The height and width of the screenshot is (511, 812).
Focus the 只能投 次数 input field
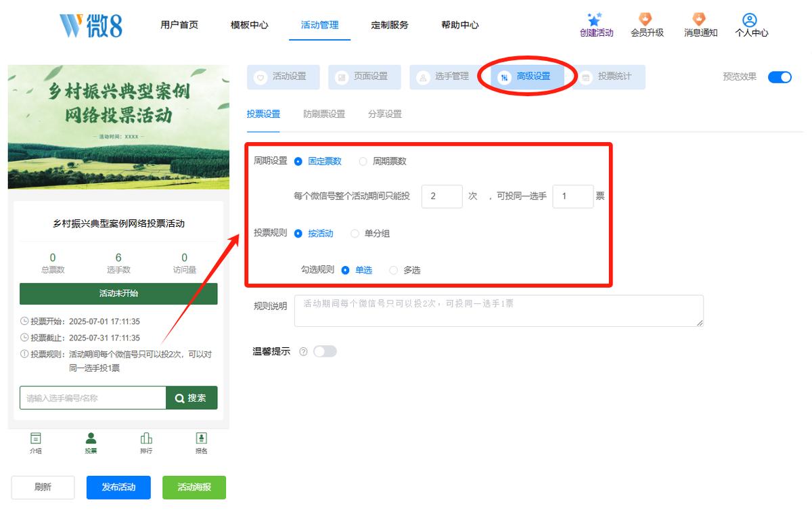pyautogui.click(x=442, y=197)
